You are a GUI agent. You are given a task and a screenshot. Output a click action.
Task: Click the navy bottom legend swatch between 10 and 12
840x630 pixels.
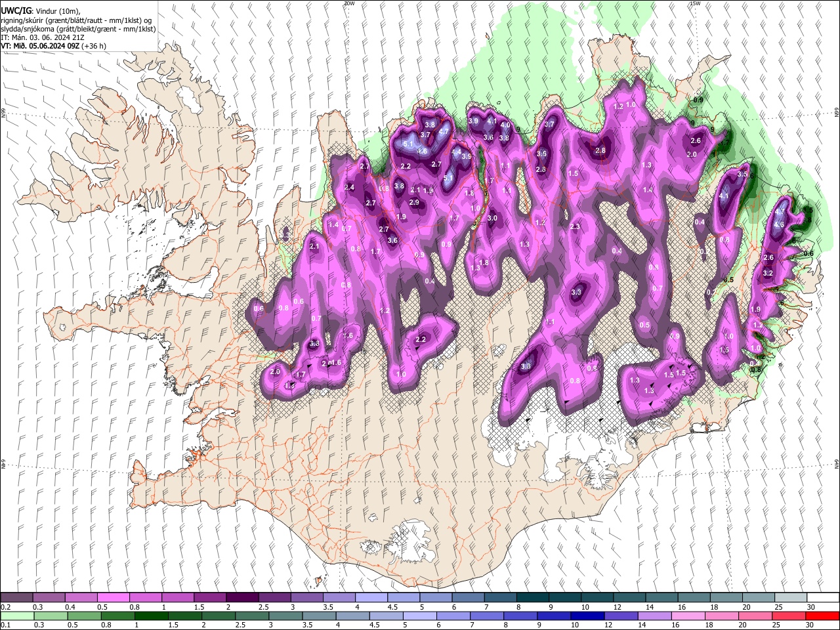(x=587, y=616)
